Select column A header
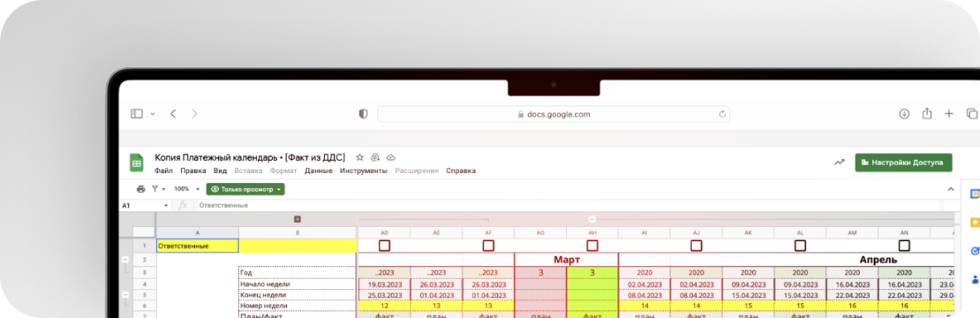980x318 pixels. click(x=197, y=232)
